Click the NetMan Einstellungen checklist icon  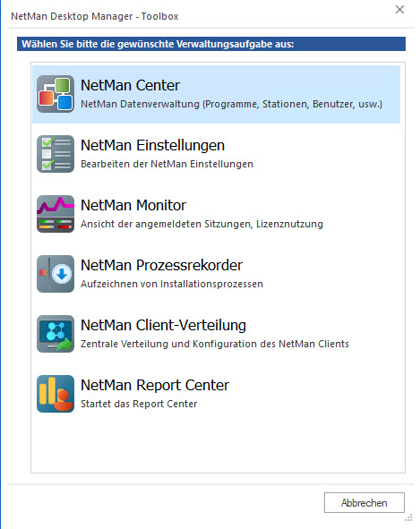click(56, 154)
